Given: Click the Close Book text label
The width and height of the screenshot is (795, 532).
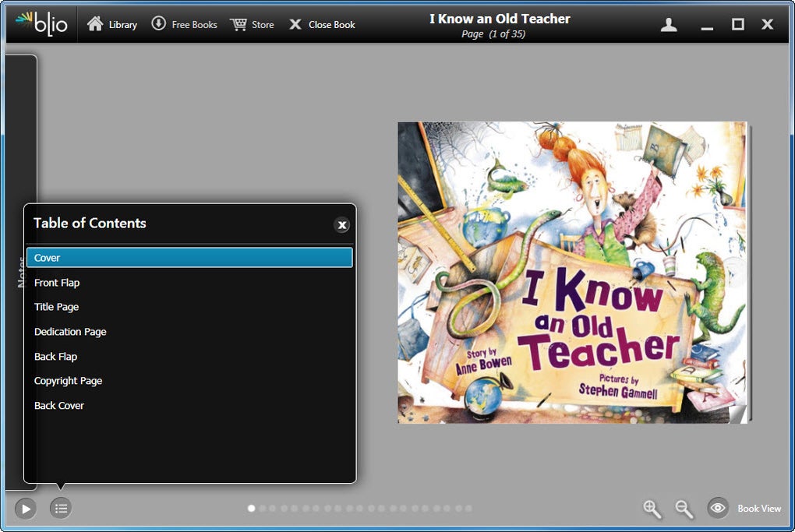Looking at the screenshot, I should point(331,24).
